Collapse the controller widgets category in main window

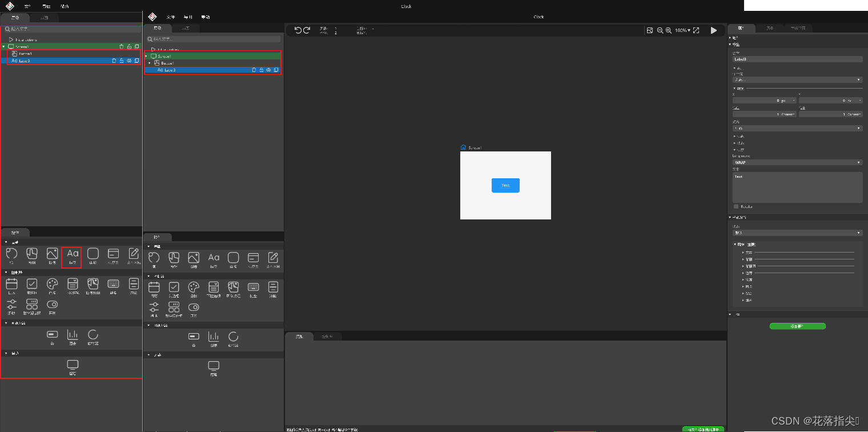point(149,275)
